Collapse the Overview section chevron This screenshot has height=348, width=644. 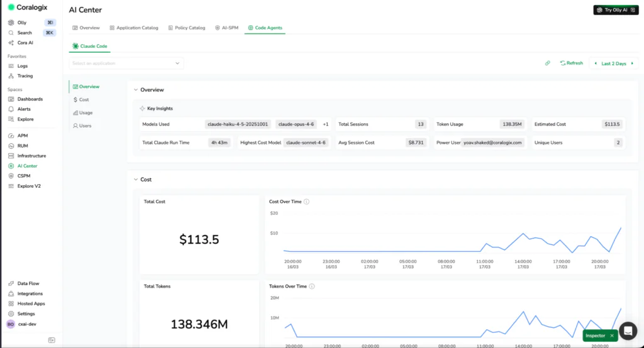(x=135, y=90)
